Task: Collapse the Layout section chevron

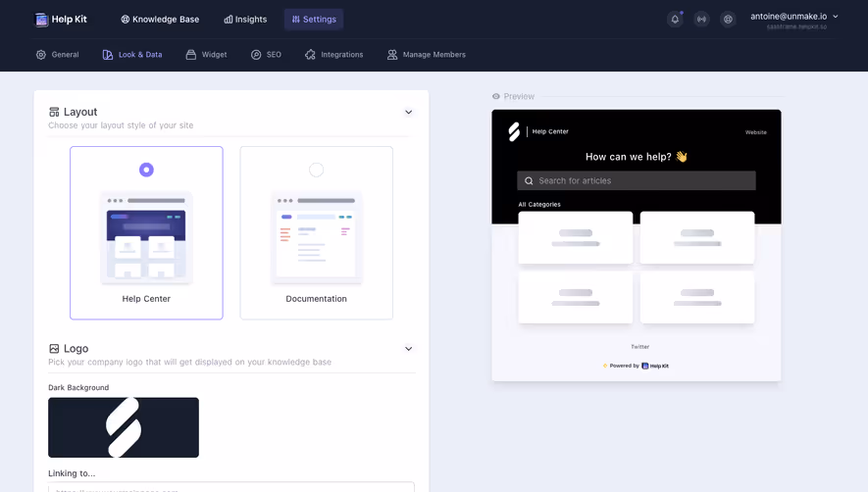Action: point(409,113)
